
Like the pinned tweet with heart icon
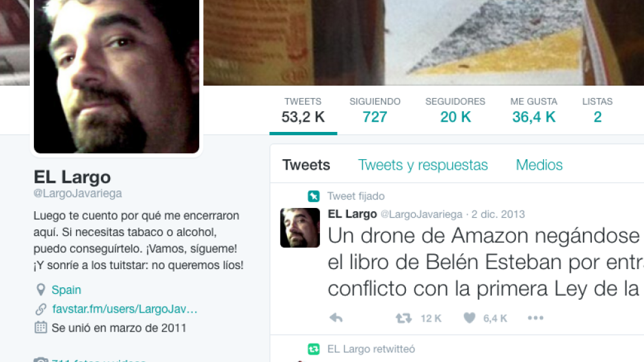(470, 318)
